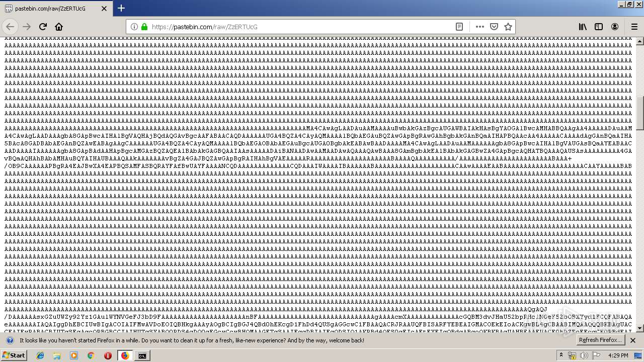Launch Internet Explorer from the taskbar
This screenshot has width=644, height=362.
pos(41,355)
